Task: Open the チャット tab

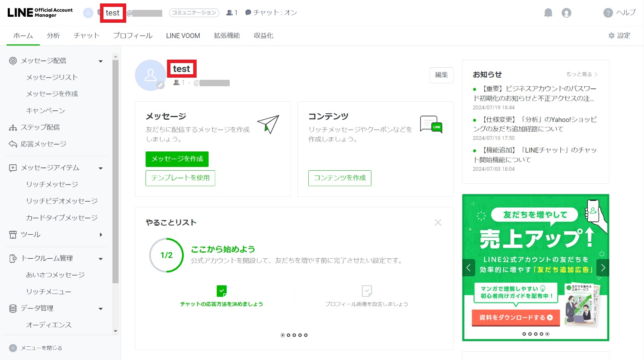Action: point(86,36)
